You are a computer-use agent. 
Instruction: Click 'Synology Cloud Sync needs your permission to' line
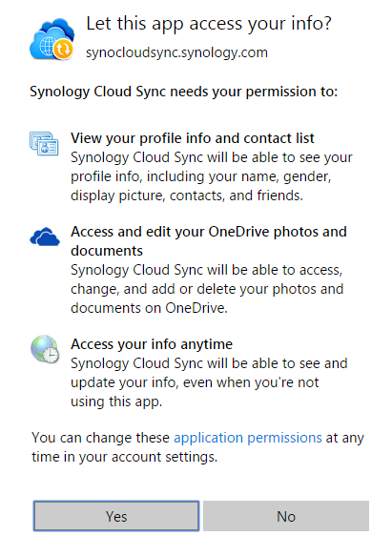[x=183, y=92]
